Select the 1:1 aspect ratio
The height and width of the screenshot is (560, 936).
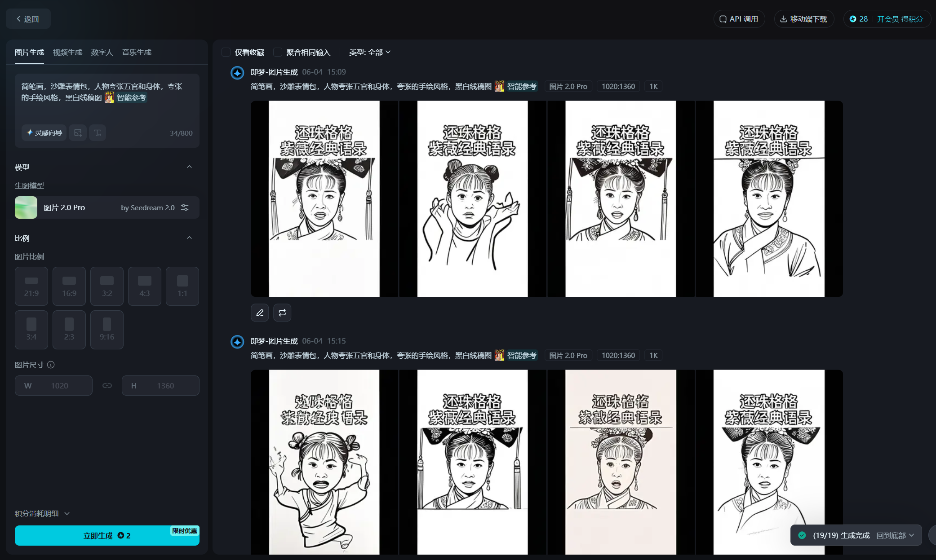click(182, 286)
